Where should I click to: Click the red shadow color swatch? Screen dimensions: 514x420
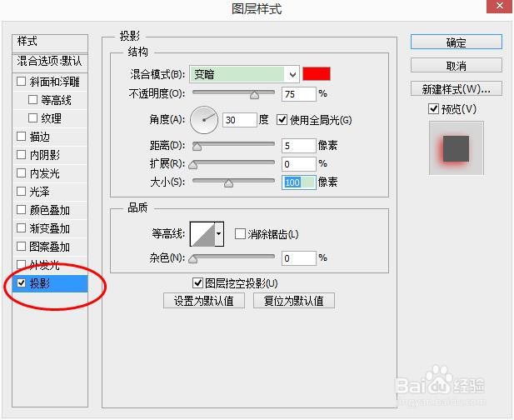tap(317, 74)
